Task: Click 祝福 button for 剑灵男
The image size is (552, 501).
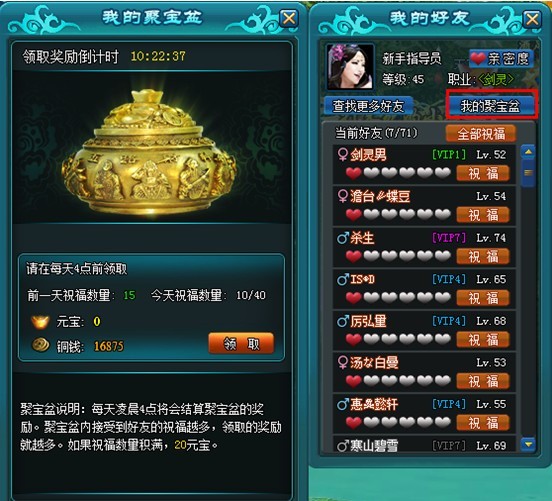Action: coord(483,173)
